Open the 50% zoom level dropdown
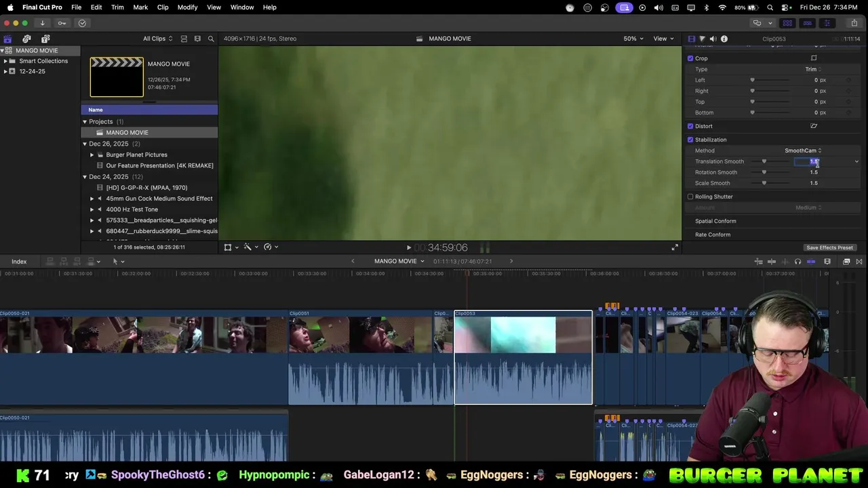 [x=633, y=39]
